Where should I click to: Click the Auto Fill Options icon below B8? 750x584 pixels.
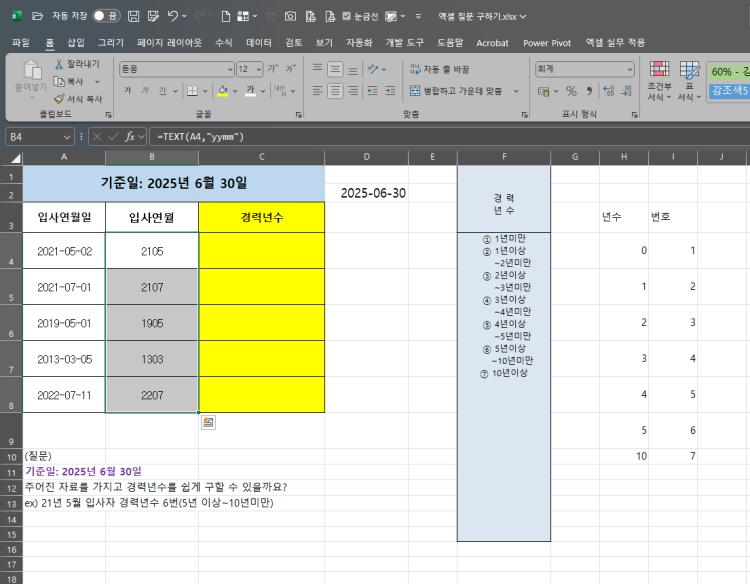[208, 422]
